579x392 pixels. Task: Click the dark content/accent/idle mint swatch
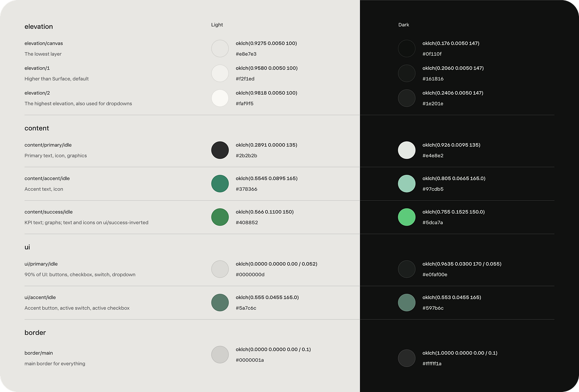point(407,184)
